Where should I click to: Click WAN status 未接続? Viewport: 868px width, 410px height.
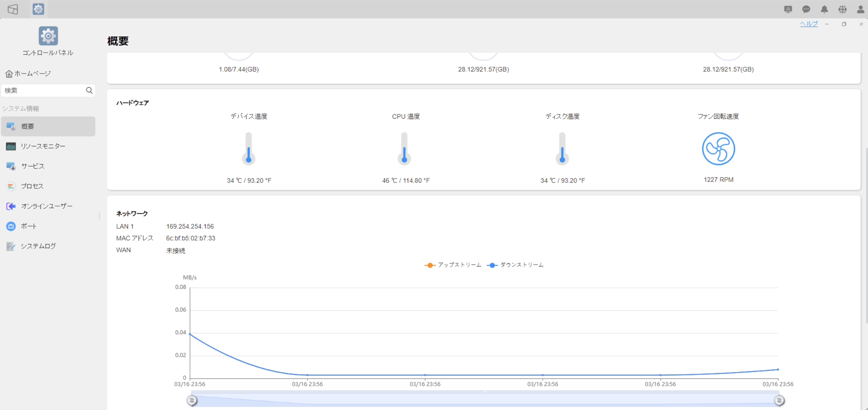coord(175,250)
